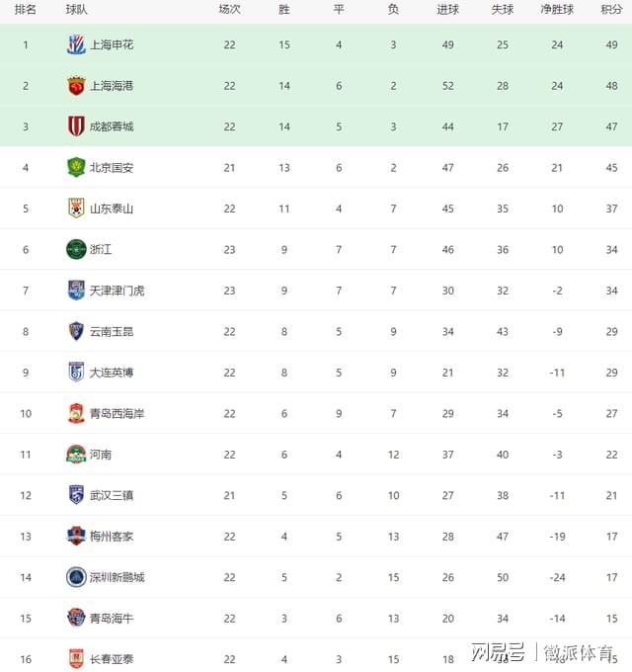Click the Zhejiang round green badge

click(x=76, y=249)
